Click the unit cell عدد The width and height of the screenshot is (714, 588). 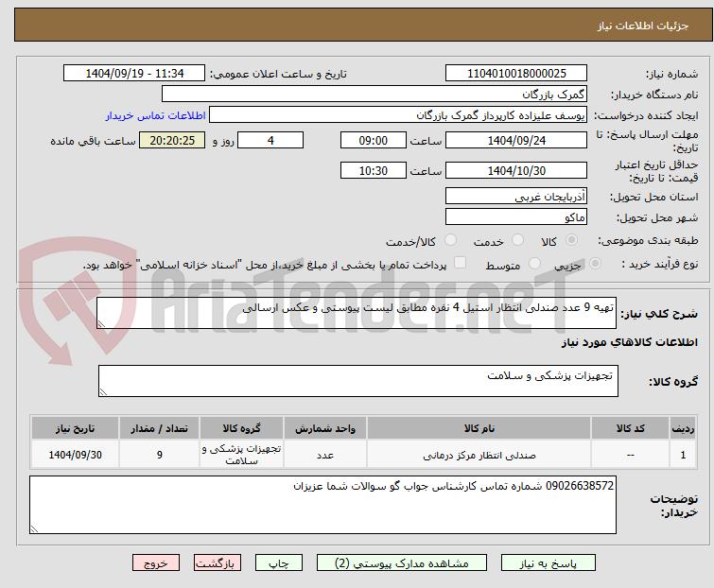pos(325,455)
